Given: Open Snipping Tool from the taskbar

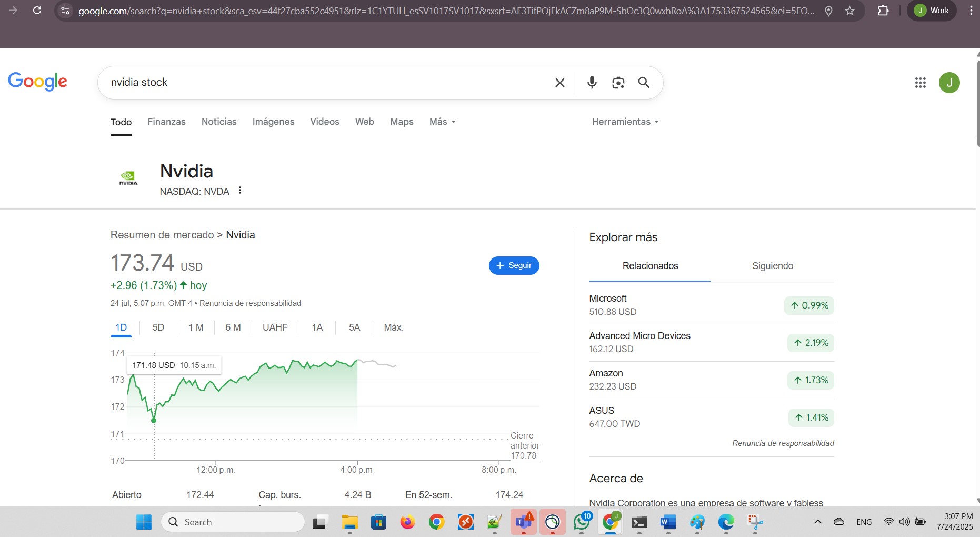Looking at the screenshot, I should (x=755, y=522).
